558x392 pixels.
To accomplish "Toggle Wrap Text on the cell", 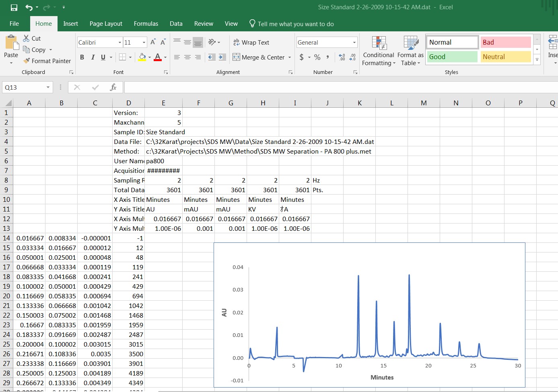I will coord(251,42).
